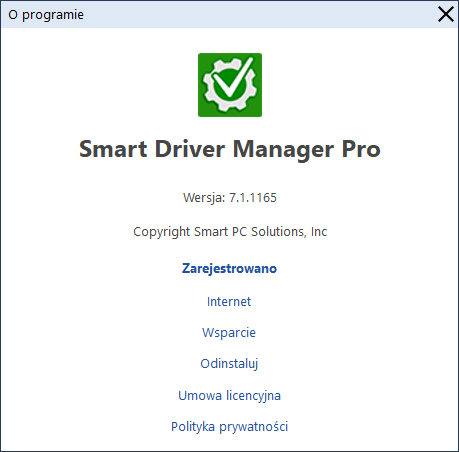Click the Copyright Smart PC Solutions, Inc text
The height and width of the screenshot is (452, 459).
[230, 232]
